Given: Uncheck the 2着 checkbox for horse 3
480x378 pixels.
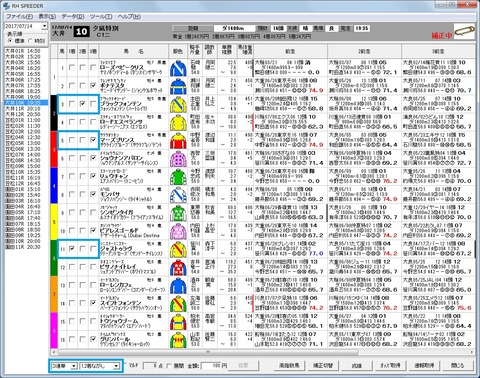Looking at the screenshot, I should tap(82, 104).
